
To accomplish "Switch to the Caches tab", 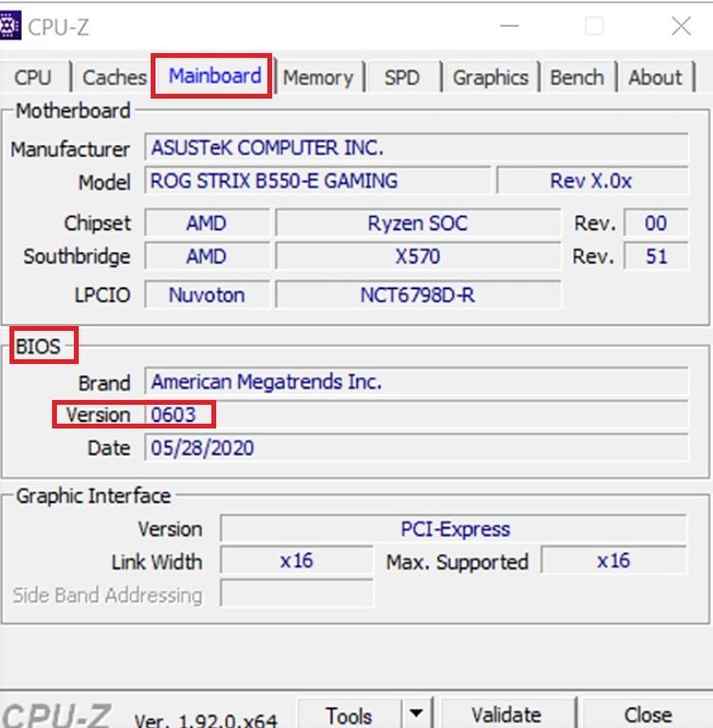I will (x=115, y=77).
